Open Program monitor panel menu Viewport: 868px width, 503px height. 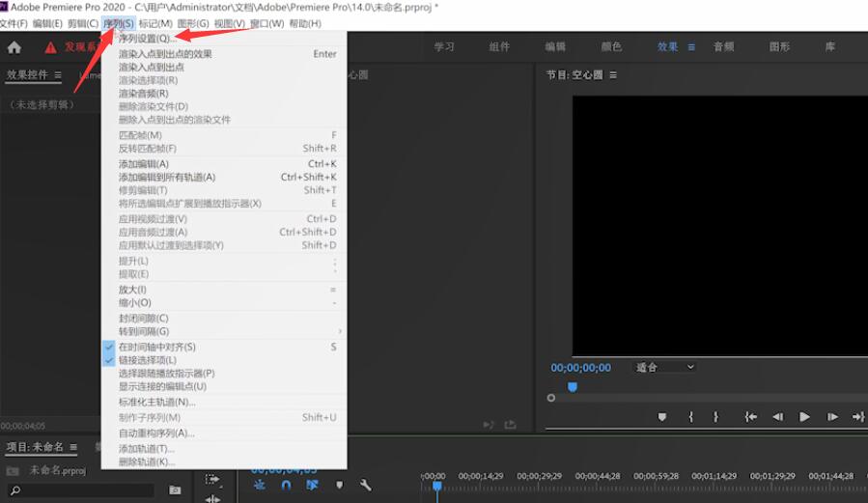point(613,74)
